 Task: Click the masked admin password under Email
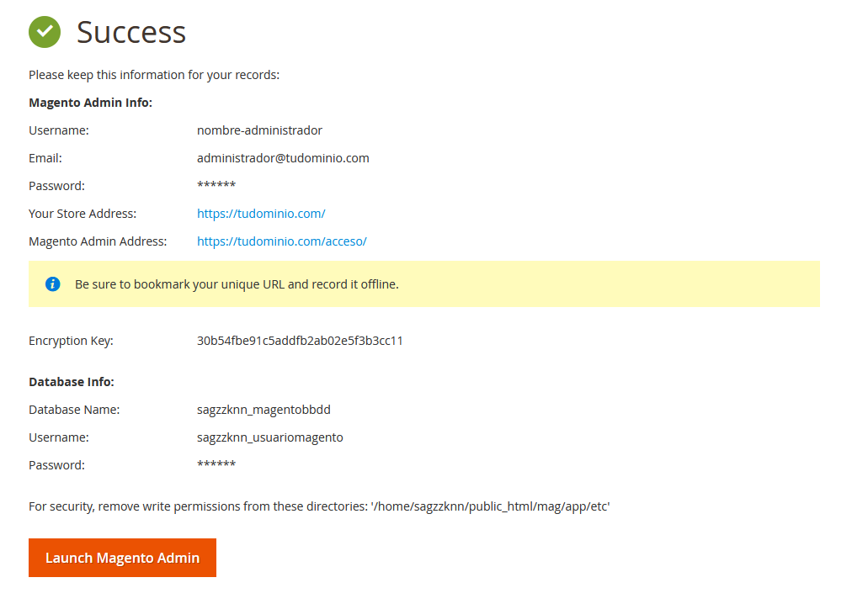(216, 184)
